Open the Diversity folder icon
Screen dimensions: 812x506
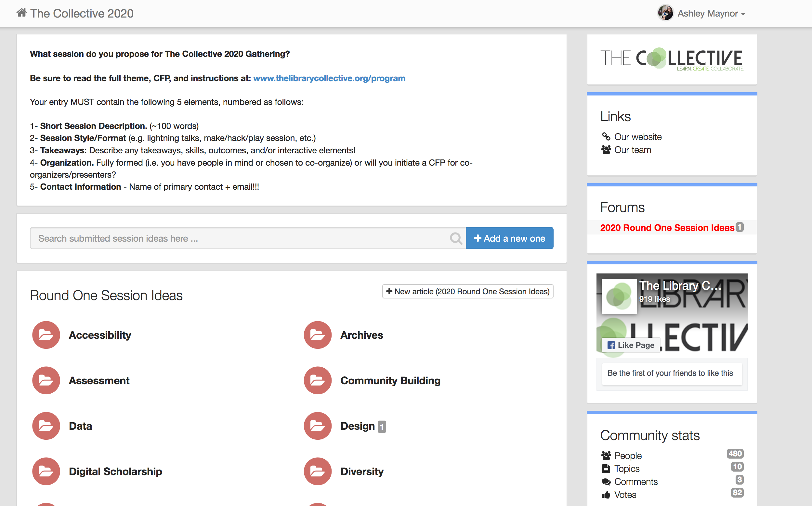click(x=318, y=472)
